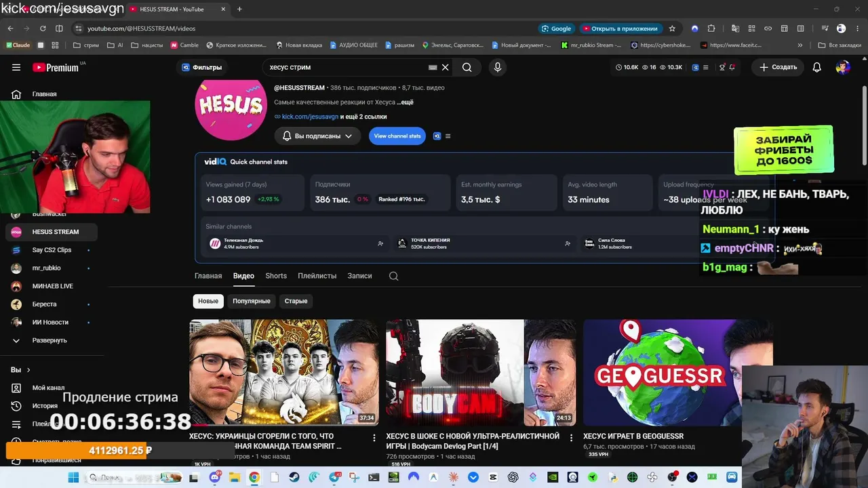
Task: Open the Bodycam video thumbnail
Action: [481, 373]
